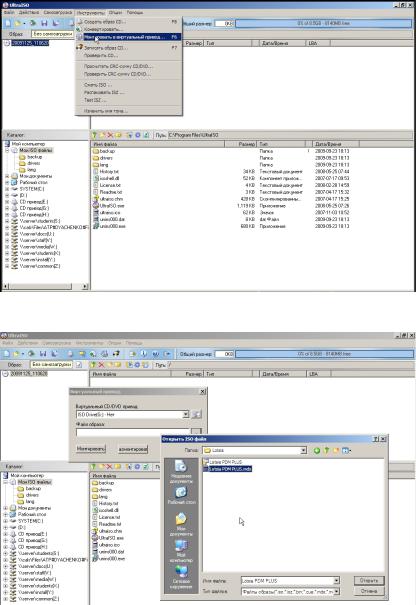
Task: Click the Открыть button in Open ISO dialog
Action: coord(369,580)
